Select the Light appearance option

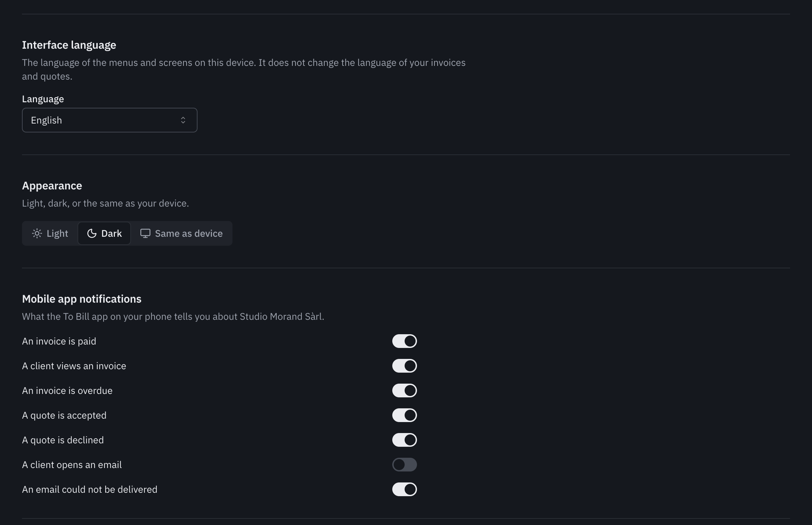[50, 233]
